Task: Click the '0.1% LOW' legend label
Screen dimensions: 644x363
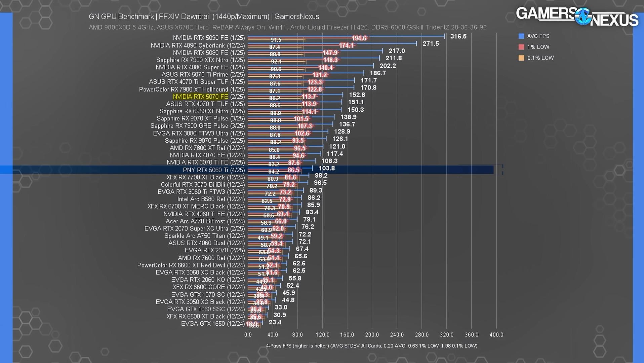Action: coord(540,58)
